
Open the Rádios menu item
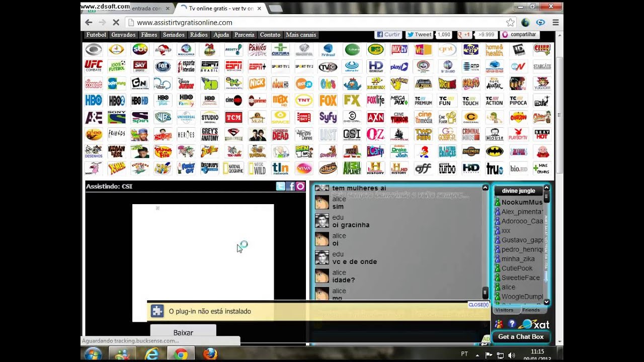click(x=199, y=35)
